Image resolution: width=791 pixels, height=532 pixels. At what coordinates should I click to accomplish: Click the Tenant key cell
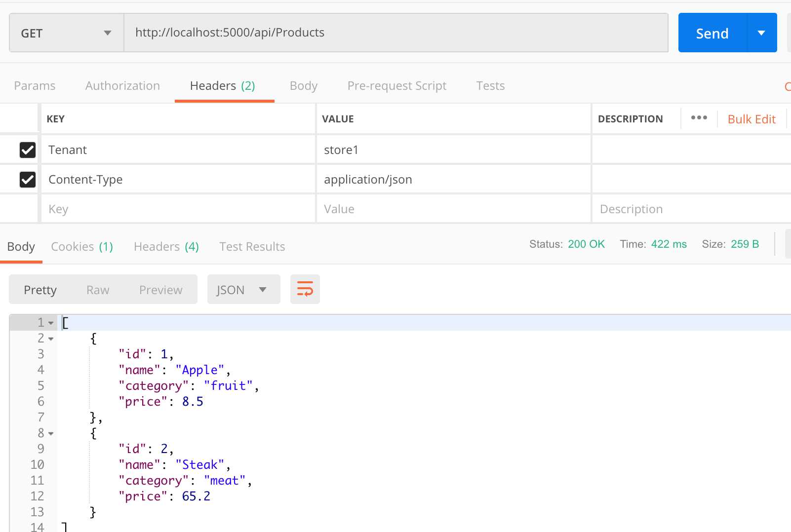pos(178,150)
